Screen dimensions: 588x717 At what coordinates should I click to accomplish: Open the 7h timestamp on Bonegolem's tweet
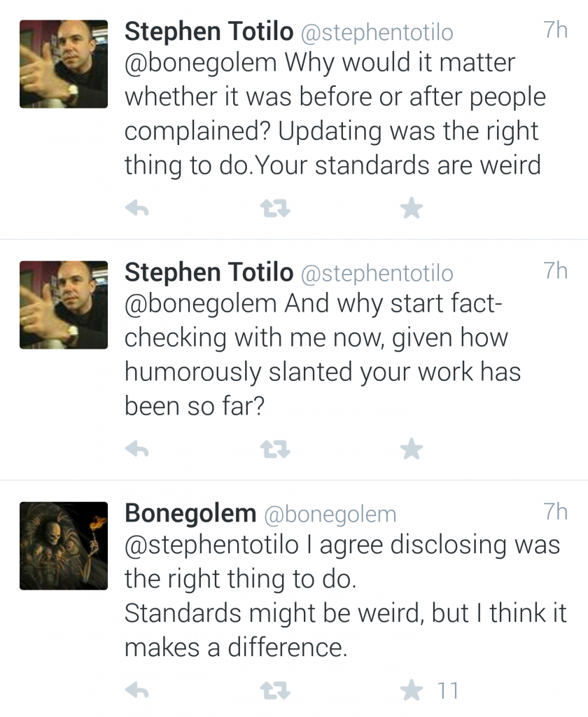(555, 512)
